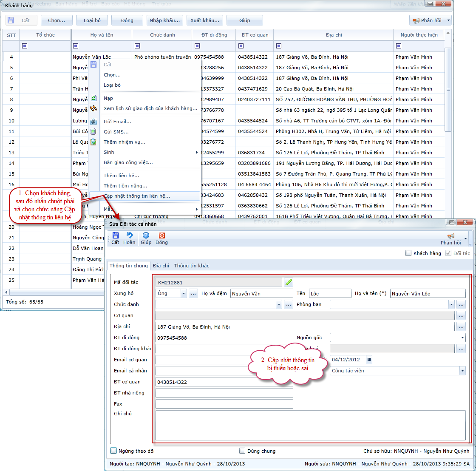Image resolution: width=476 pixels, height=471 pixels.
Task: Open the calendar picker beside date 04/12/2012
Action: (x=369, y=359)
